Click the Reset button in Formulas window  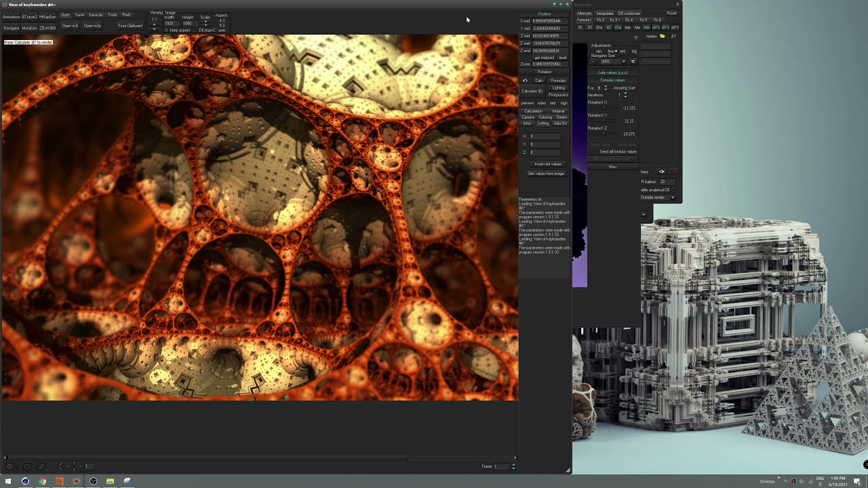(x=672, y=13)
